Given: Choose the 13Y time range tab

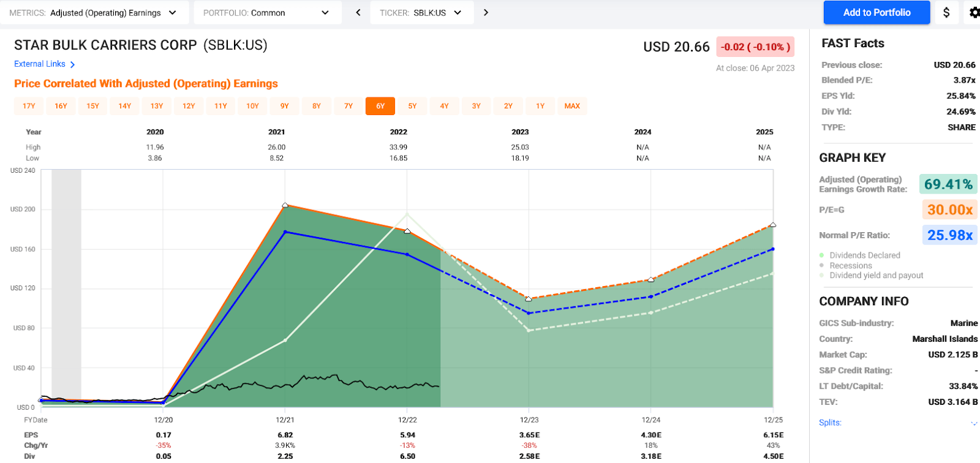Looking at the screenshot, I should pyautogui.click(x=157, y=106).
